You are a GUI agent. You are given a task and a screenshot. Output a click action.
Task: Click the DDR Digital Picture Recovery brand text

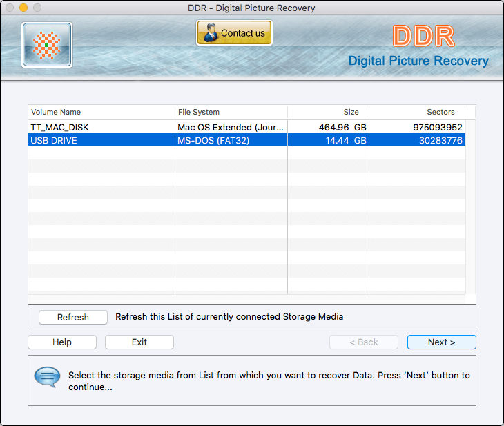(x=418, y=46)
